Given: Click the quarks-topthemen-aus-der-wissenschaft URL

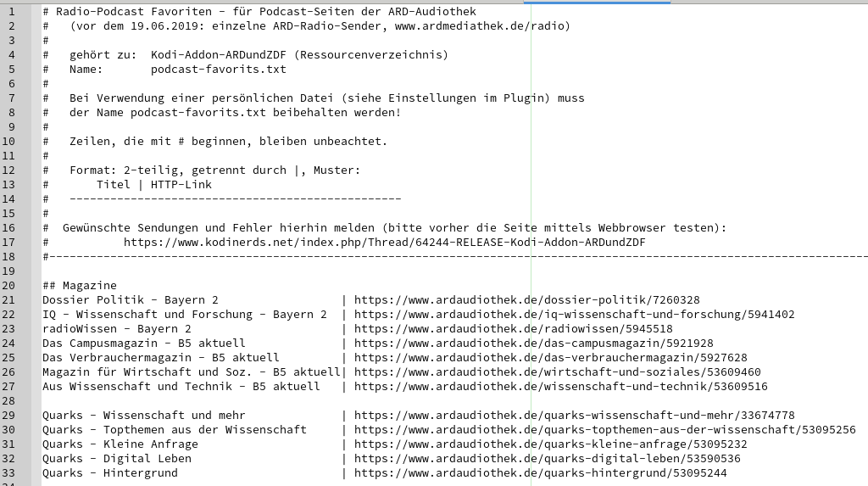Looking at the screenshot, I should pyautogui.click(x=605, y=429).
